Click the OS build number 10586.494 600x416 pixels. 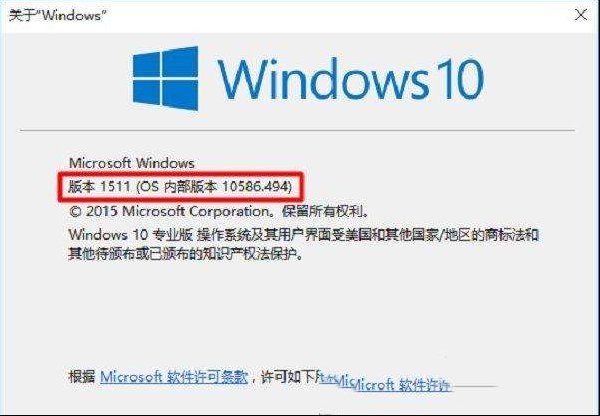tap(254, 187)
